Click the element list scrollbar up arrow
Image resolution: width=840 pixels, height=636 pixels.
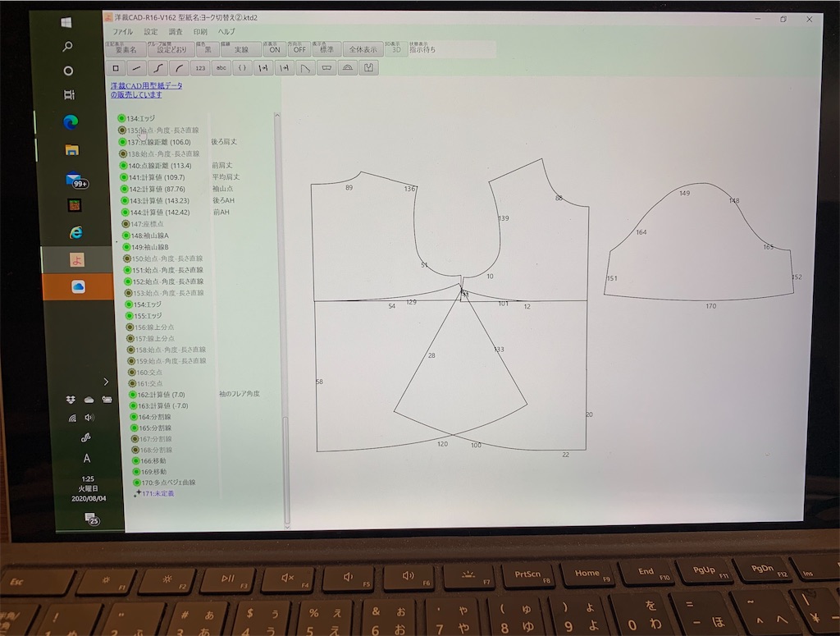(277, 115)
